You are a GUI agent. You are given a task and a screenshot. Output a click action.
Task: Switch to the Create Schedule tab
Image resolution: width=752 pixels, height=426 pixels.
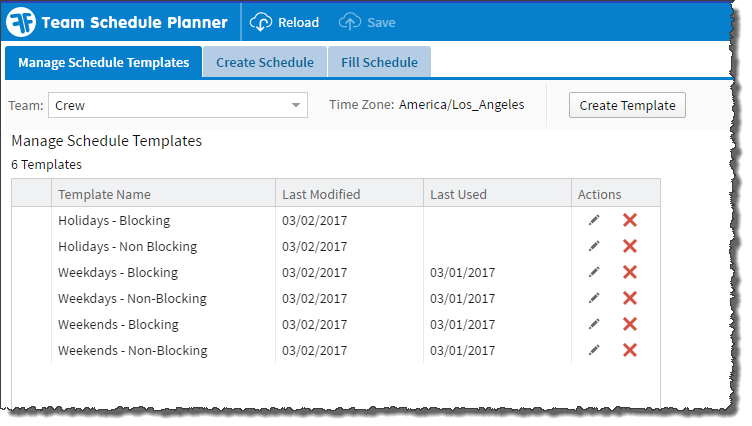265,62
